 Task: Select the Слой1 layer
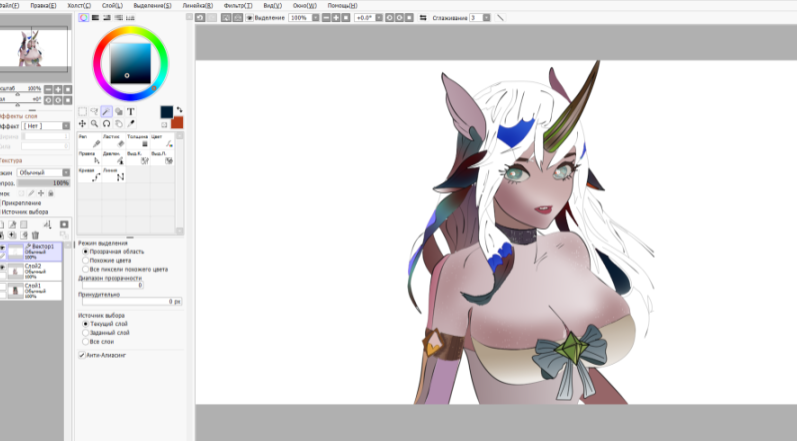(x=31, y=291)
